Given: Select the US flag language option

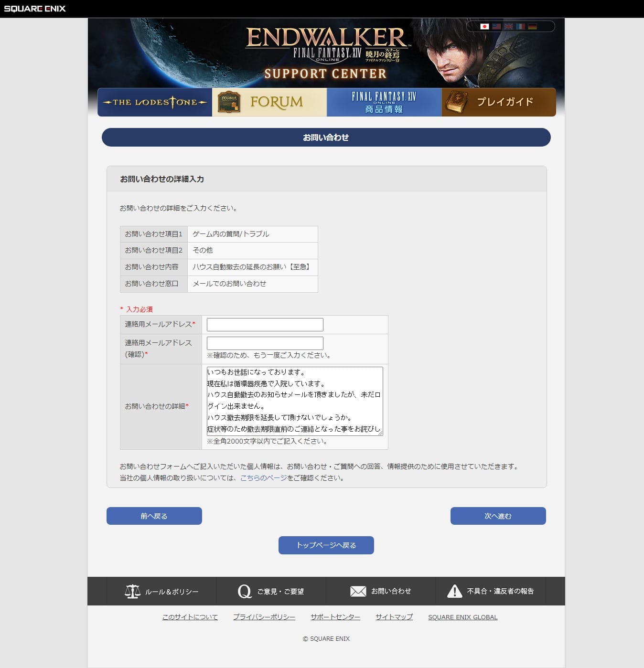Looking at the screenshot, I should [x=496, y=27].
